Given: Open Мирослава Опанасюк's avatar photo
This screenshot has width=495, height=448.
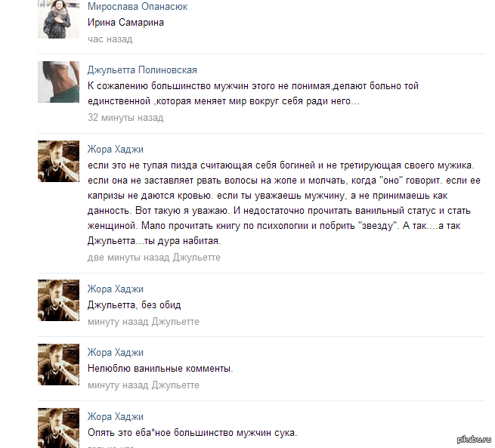Looking at the screenshot, I should pos(58,19).
